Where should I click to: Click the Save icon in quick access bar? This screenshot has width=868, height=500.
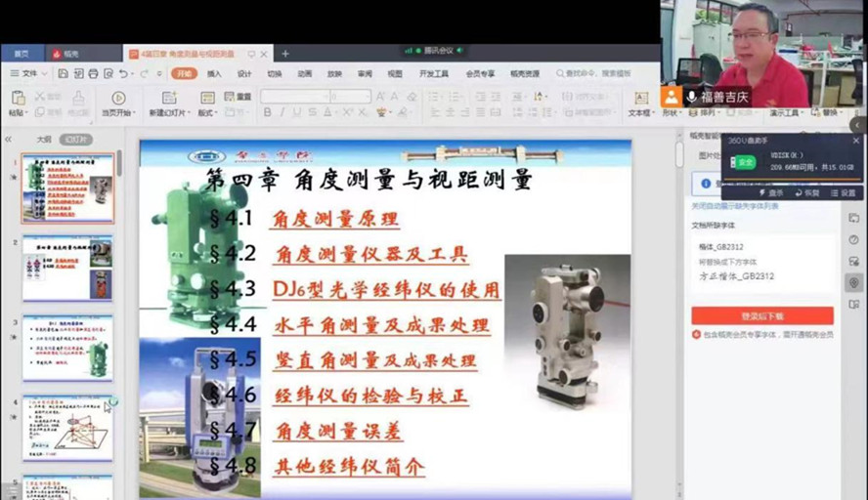pyautogui.click(x=61, y=73)
